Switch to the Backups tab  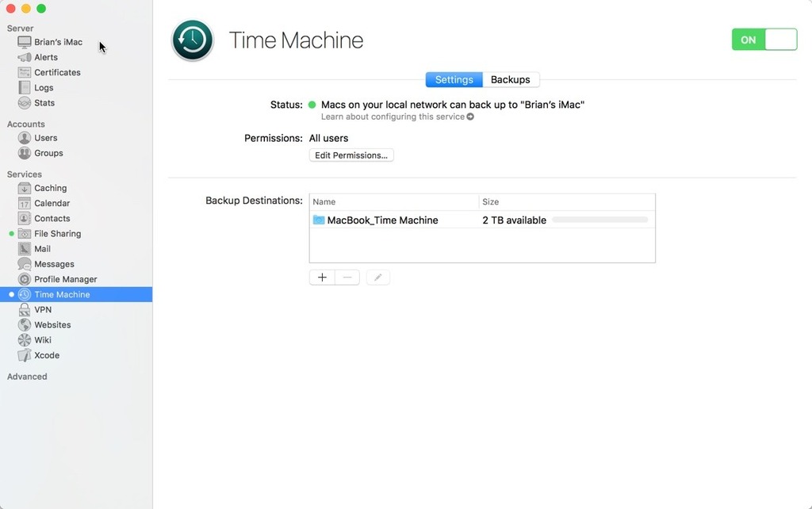tap(511, 80)
